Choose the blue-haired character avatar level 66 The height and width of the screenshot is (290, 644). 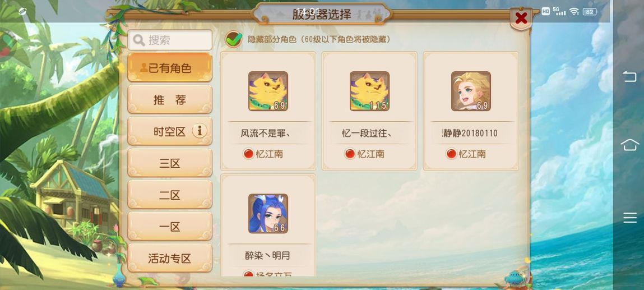[268, 214]
